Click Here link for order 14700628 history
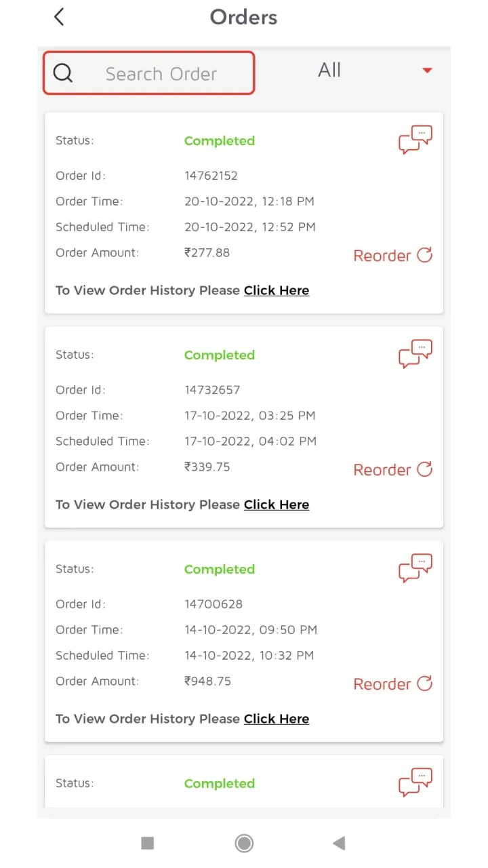 277,719
